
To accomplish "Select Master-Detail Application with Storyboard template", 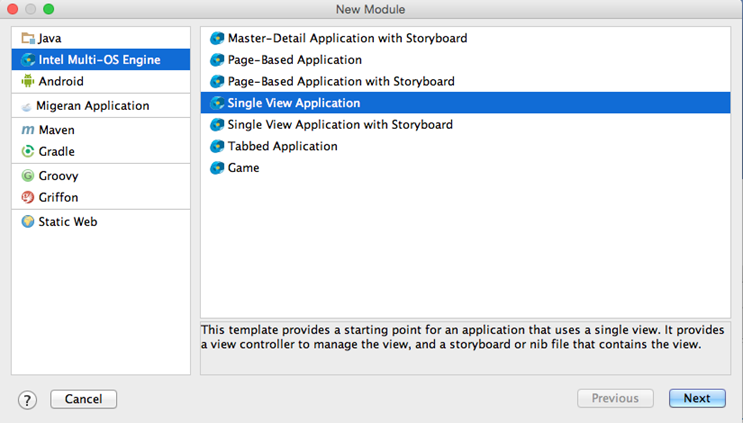I will coord(465,38).
